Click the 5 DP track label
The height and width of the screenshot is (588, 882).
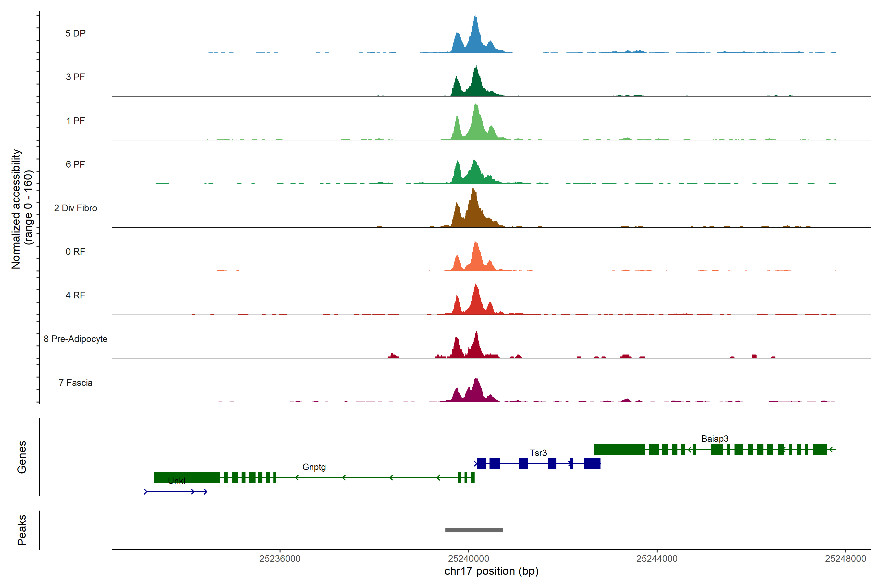75,33
